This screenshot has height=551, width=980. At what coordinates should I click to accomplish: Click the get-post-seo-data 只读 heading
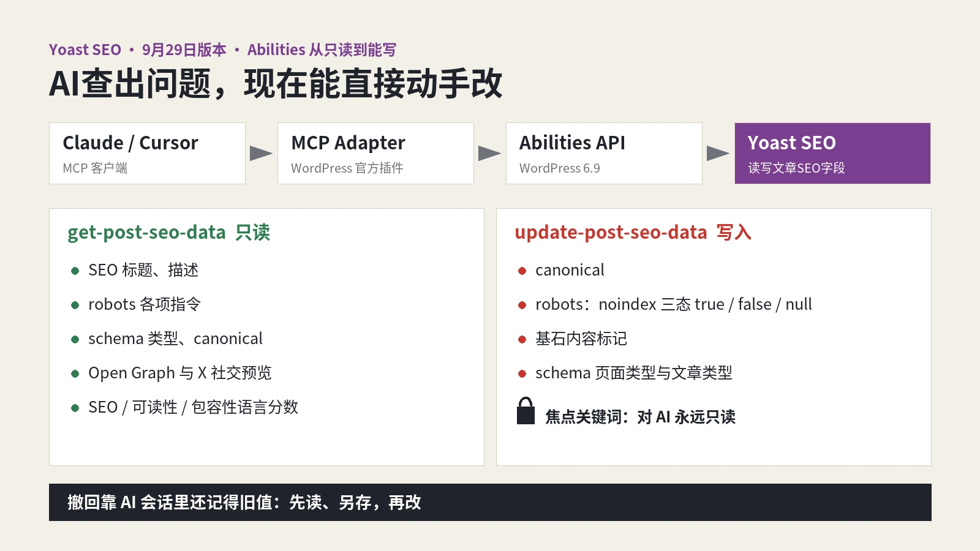(168, 233)
